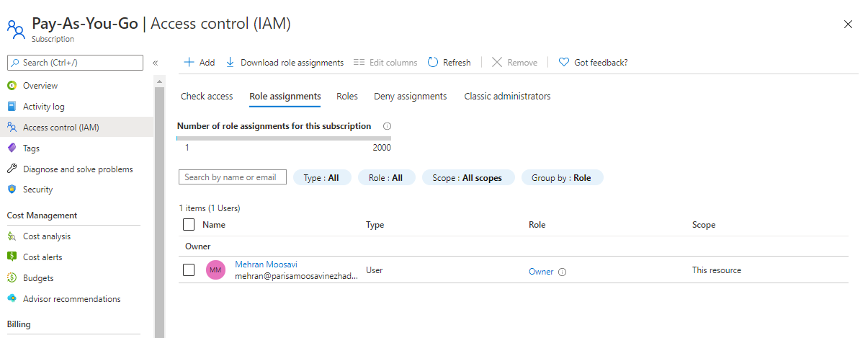Click the Cost alerts icon

(x=12, y=257)
